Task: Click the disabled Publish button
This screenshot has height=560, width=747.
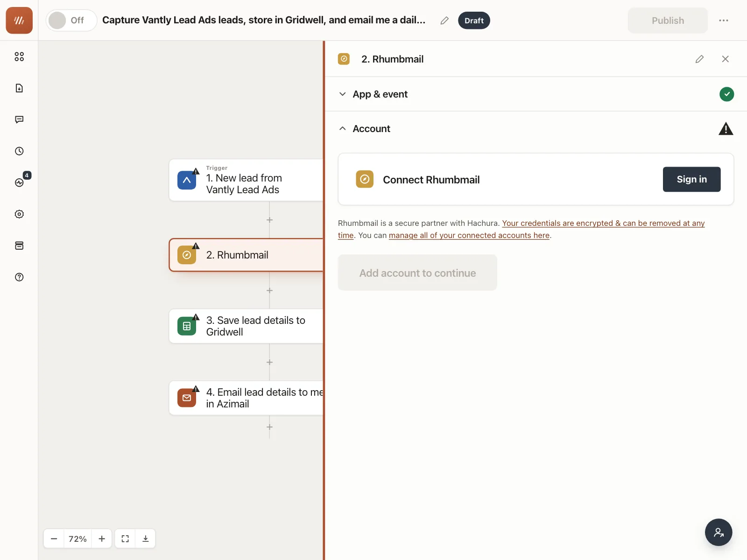Action: pos(668,21)
